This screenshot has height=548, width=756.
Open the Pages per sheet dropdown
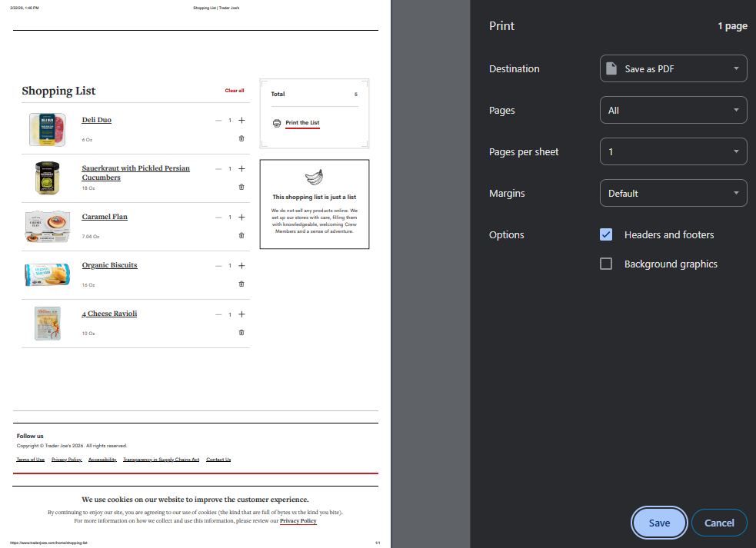point(674,151)
